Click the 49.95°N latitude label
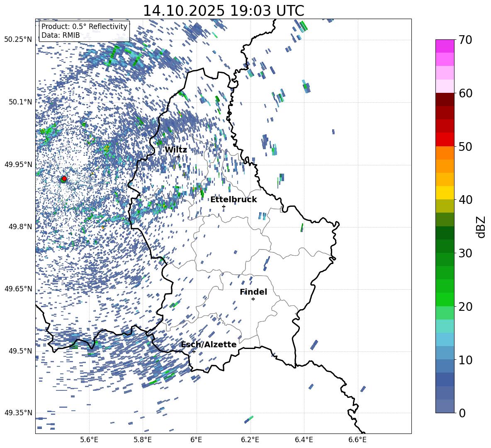Image resolution: width=491 pixels, height=448 pixels. click(x=18, y=164)
